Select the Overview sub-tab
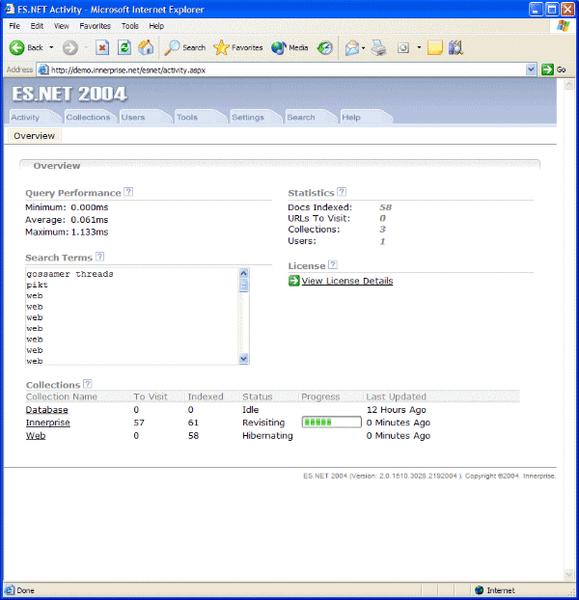Viewport: 579px width, 600px height. [34, 136]
